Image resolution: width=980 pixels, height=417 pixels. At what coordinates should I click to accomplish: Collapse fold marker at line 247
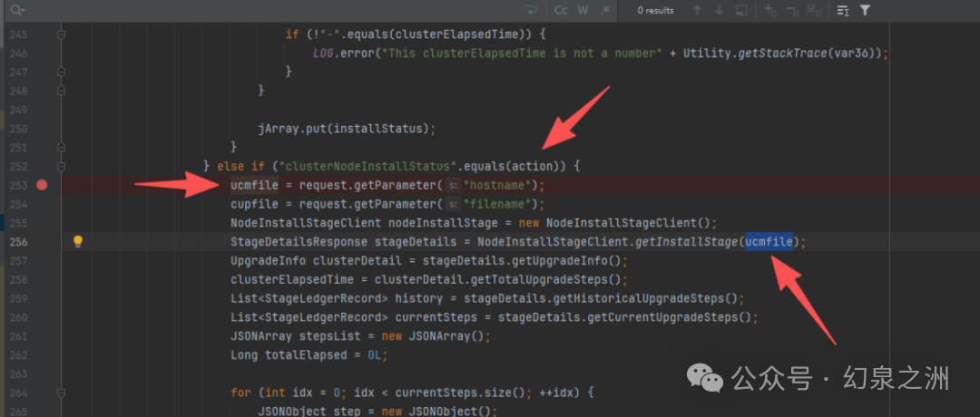61,72
